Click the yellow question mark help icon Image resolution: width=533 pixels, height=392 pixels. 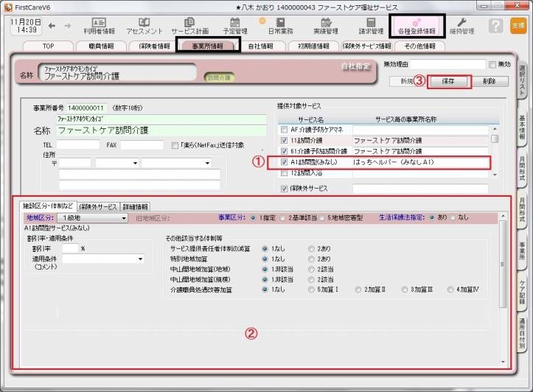tap(497, 26)
